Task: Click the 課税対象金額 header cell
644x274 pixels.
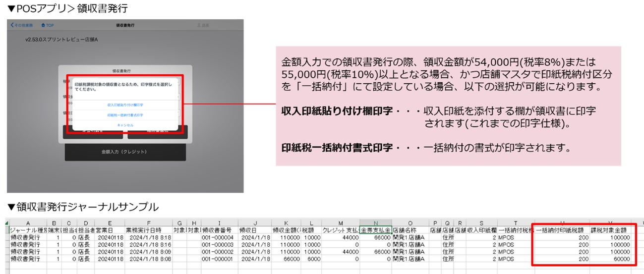Action: pyautogui.click(x=610, y=230)
